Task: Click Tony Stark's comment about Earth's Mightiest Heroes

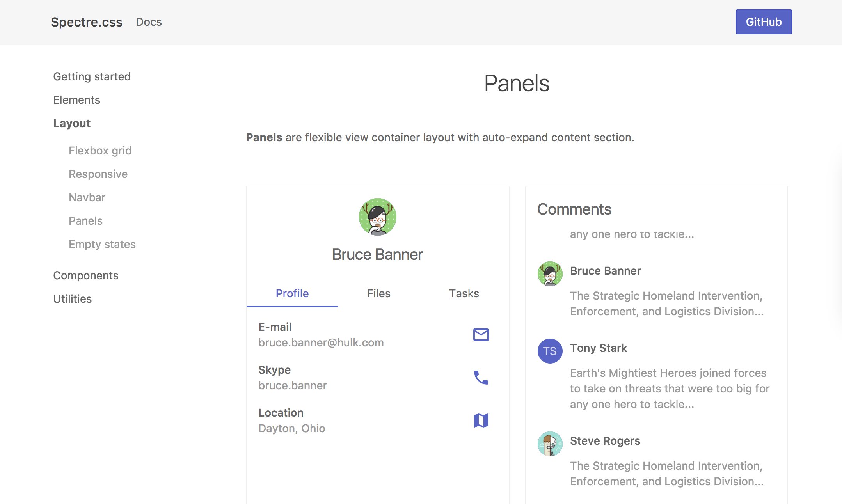Action: tap(670, 389)
